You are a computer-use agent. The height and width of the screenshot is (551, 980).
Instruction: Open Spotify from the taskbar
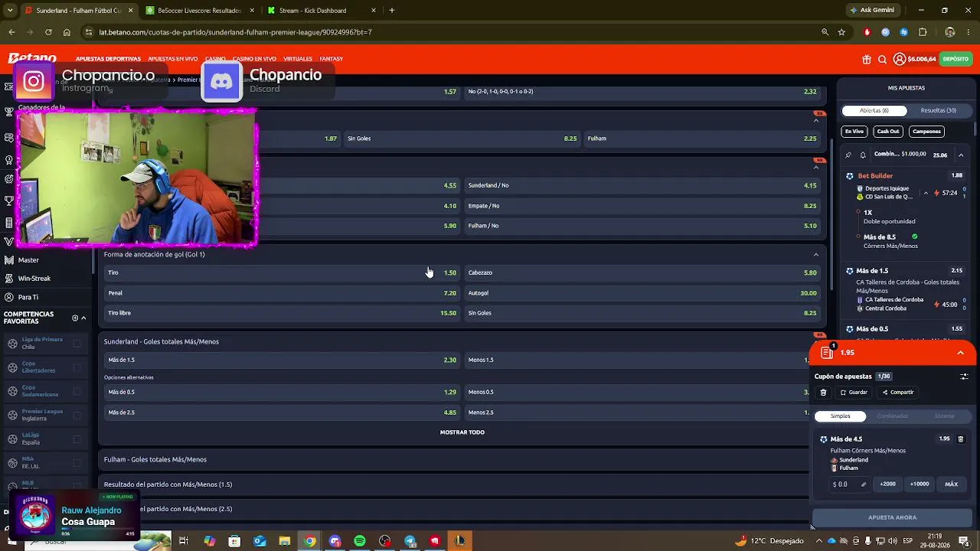[360, 541]
